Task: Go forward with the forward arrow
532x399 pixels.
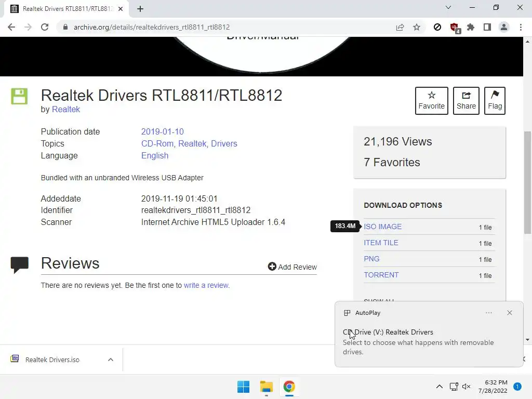Action: click(28, 27)
